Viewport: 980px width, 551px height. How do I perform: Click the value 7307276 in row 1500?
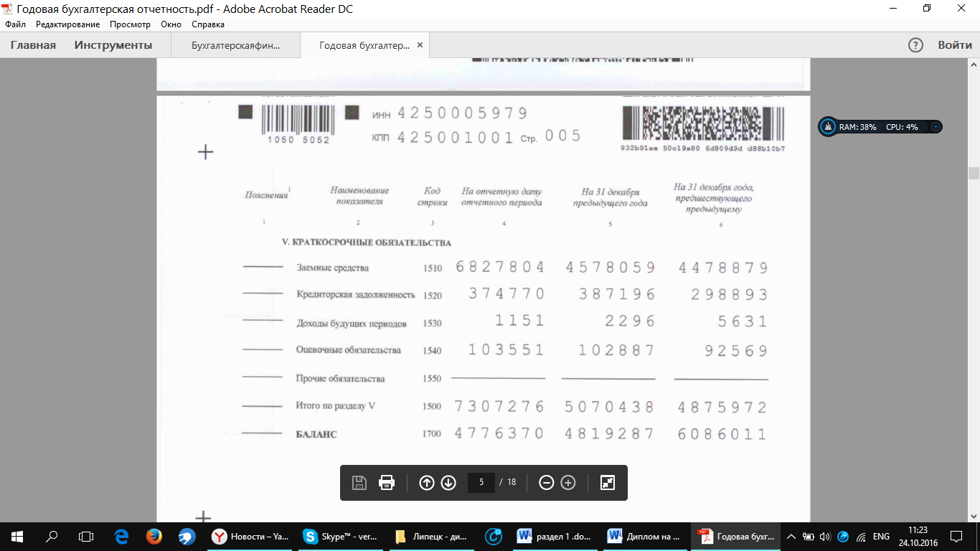coord(500,407)
